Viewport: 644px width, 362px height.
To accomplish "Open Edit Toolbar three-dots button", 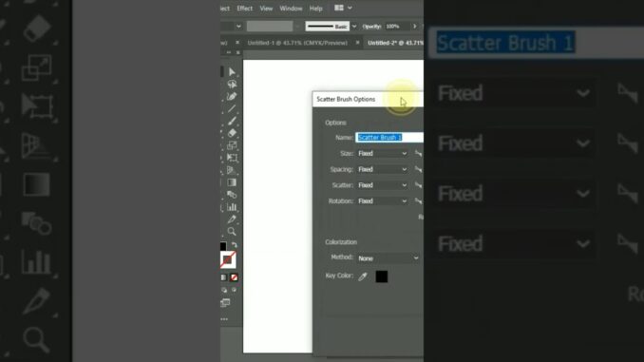I will [224, 319].
